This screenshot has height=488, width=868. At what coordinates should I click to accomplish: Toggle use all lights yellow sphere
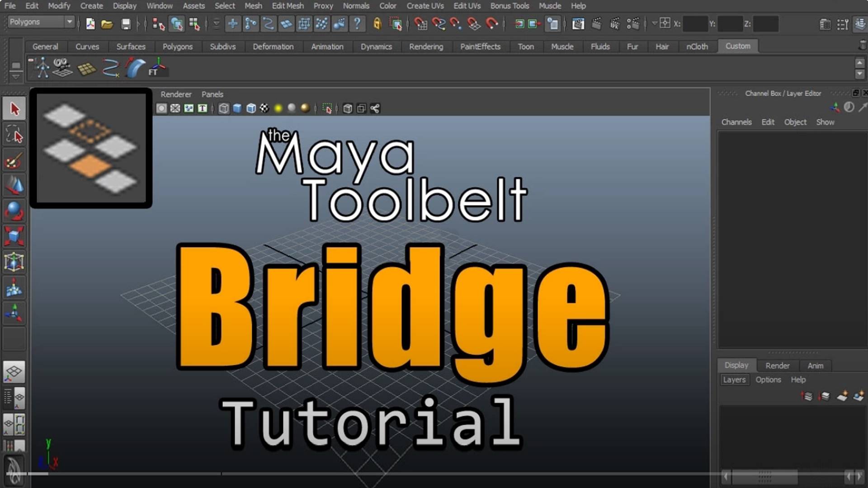click(278, 108)
